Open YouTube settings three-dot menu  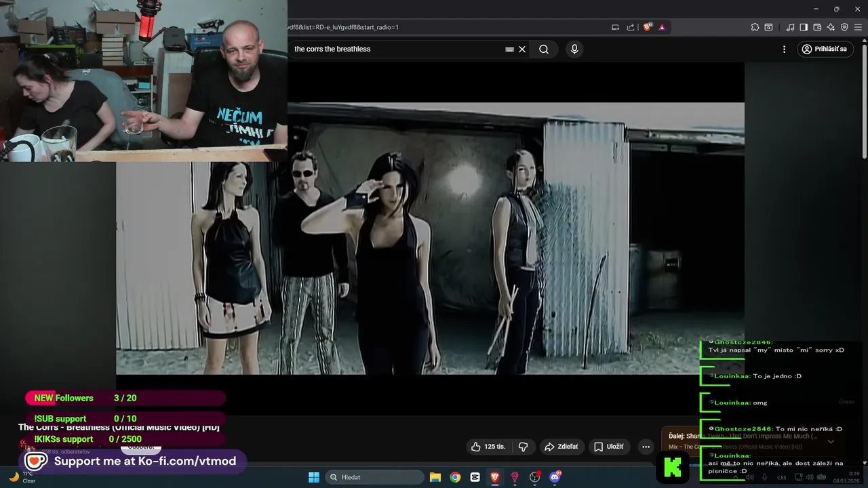tap(784, 49)
